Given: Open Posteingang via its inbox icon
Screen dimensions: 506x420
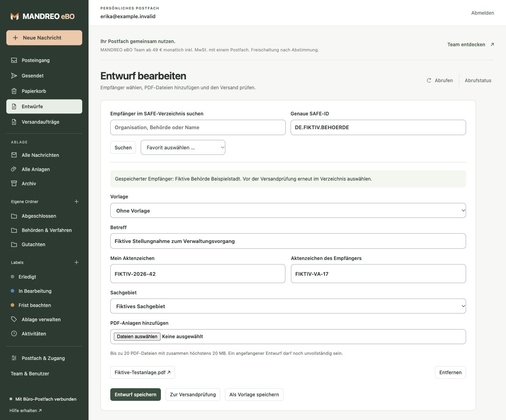Looking at the screenshot, I should (14, 60).
